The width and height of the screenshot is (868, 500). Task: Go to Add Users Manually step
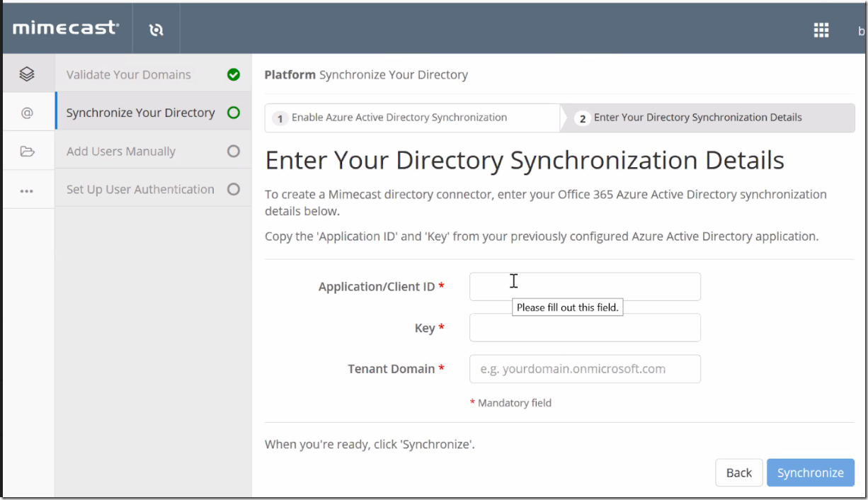click(x=153, y=151)
